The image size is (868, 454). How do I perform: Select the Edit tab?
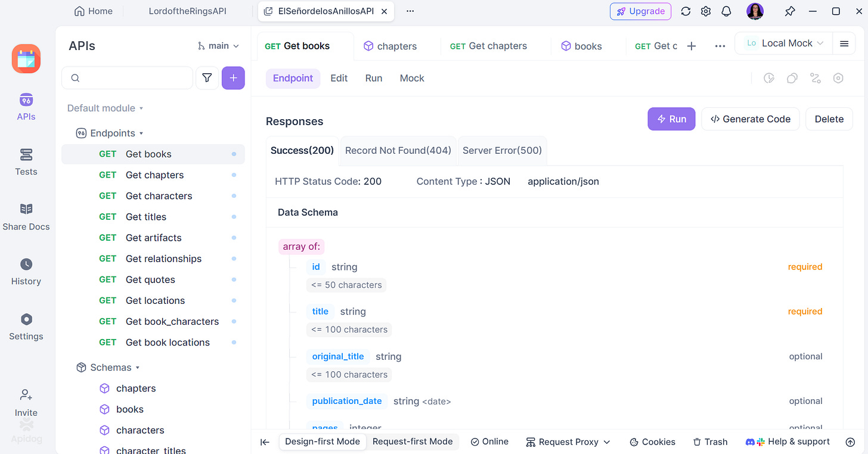[339, 78]
